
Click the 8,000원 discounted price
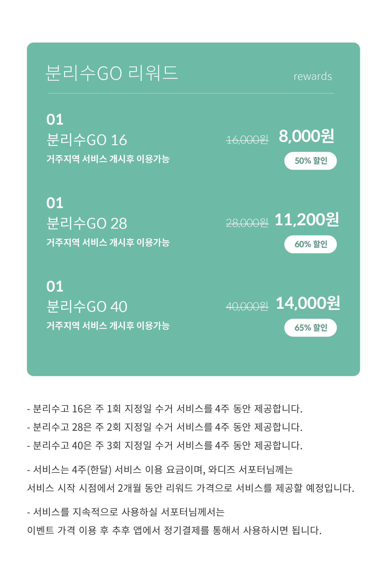(306, 136)
